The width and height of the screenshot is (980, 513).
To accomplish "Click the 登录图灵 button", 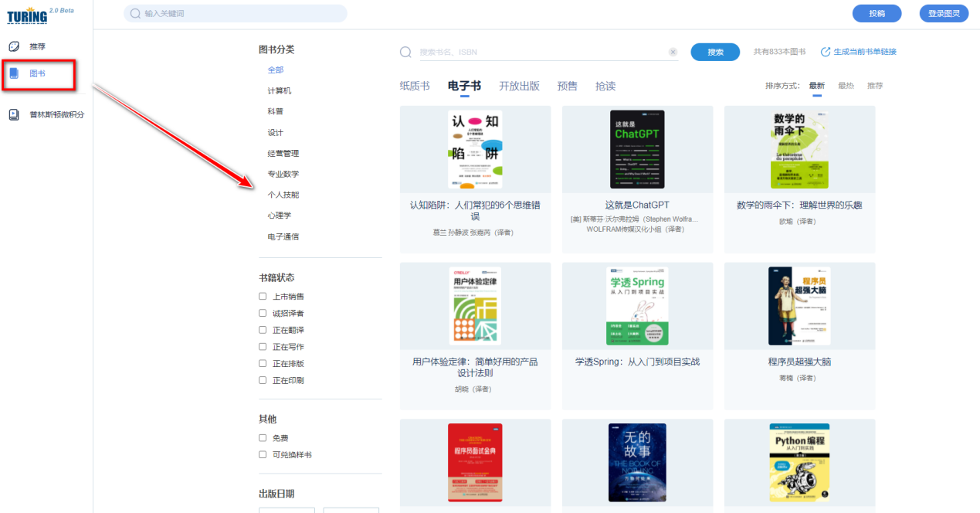I will (x=944, y=13).
